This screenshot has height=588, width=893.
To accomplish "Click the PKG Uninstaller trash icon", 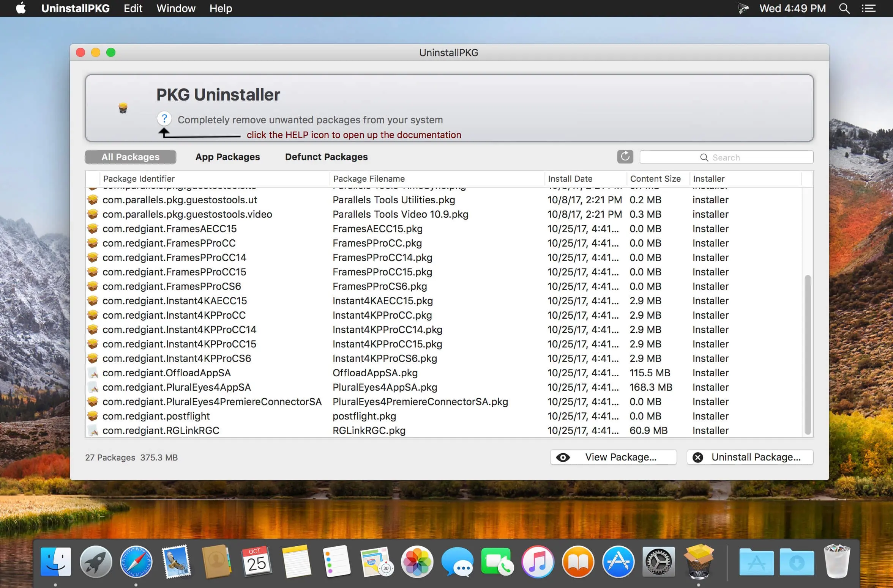I will (x=123, y=107).
